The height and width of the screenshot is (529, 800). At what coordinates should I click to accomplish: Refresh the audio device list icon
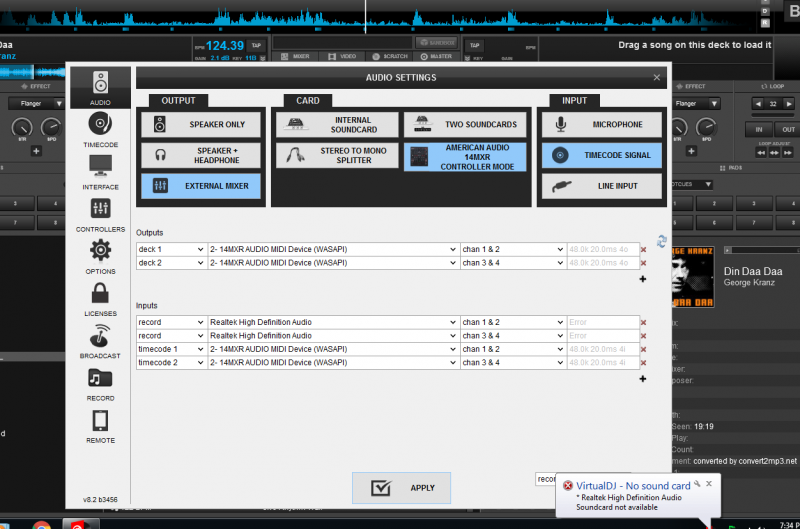point(661,241)
